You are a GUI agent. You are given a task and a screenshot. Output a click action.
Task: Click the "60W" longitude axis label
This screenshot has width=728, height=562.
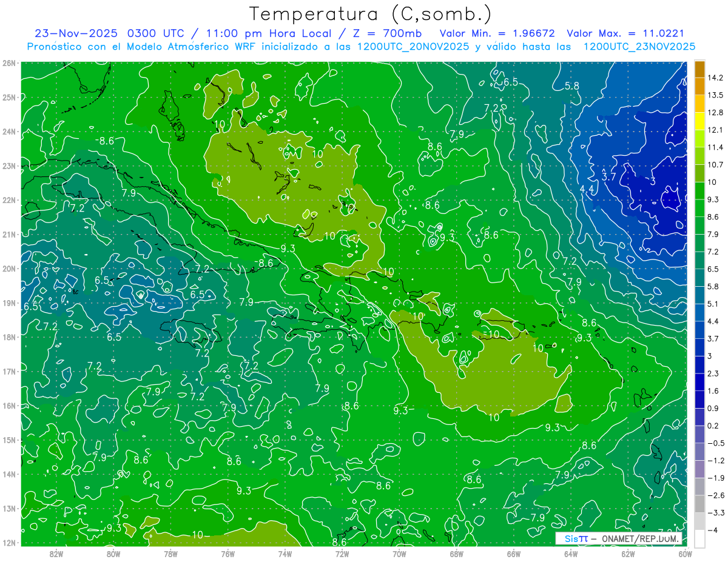[x=685, y=554]
